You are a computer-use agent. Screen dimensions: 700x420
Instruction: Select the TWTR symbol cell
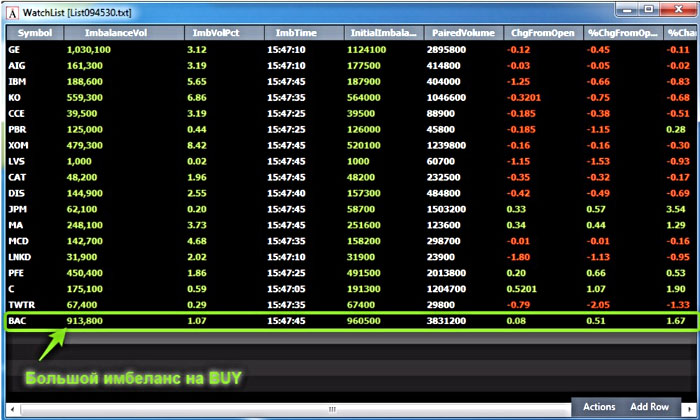tap(21, 305)
